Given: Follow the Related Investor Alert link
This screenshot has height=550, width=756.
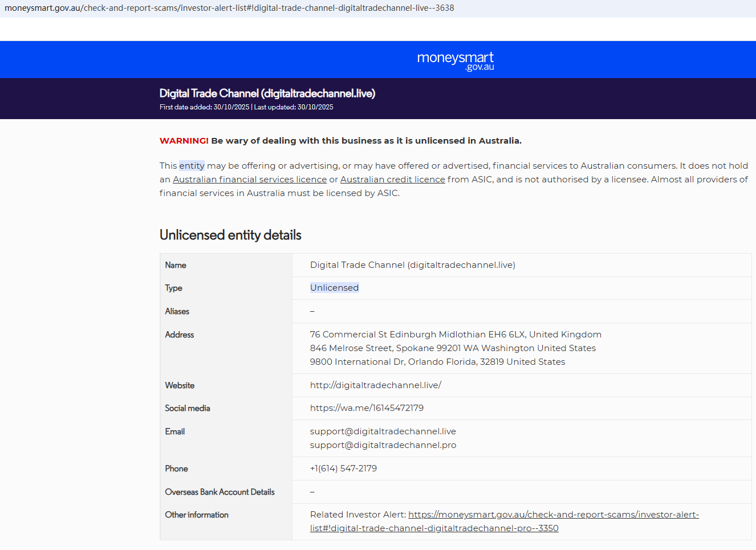Looking at the screenshot, I should (505, 522).
